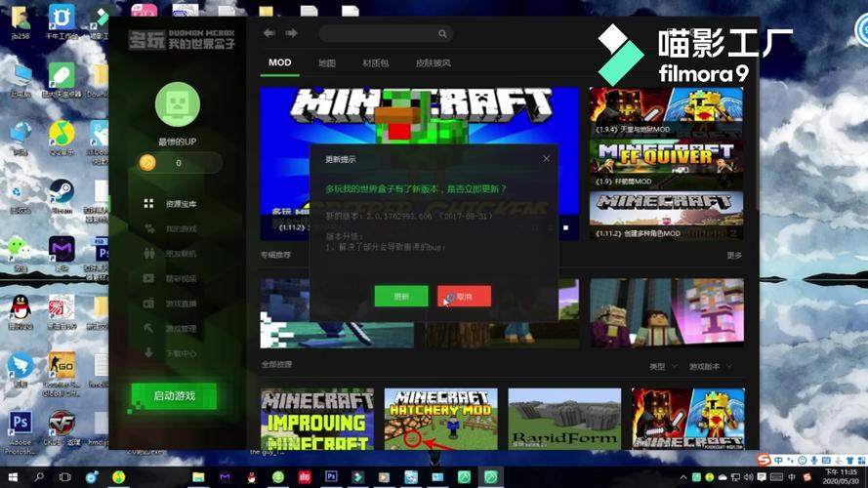The image size is (868, 488).
Task: Close the update prompt dialog with X
Action: point(547,159)
